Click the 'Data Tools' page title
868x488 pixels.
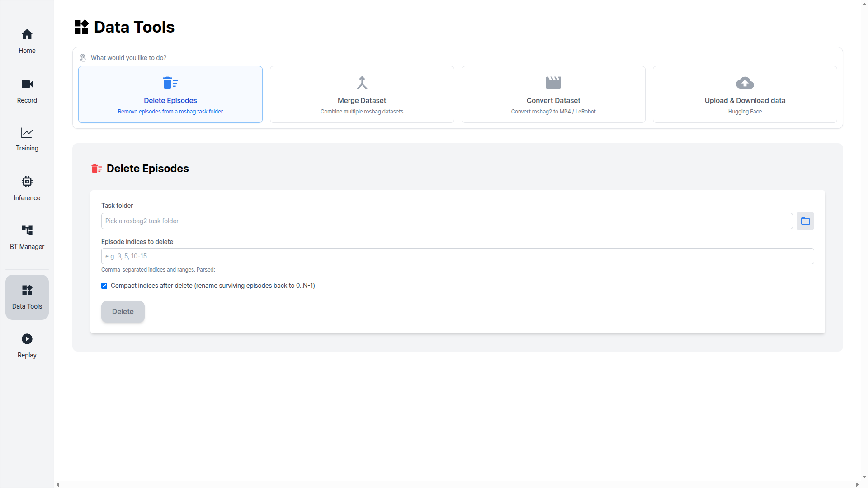[134, 27]
